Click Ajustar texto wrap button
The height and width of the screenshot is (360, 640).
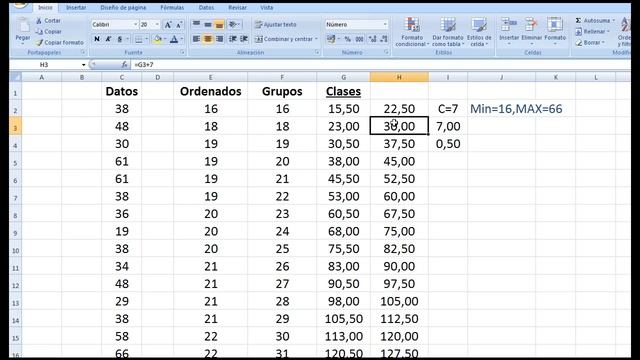[x=276, y=24]
